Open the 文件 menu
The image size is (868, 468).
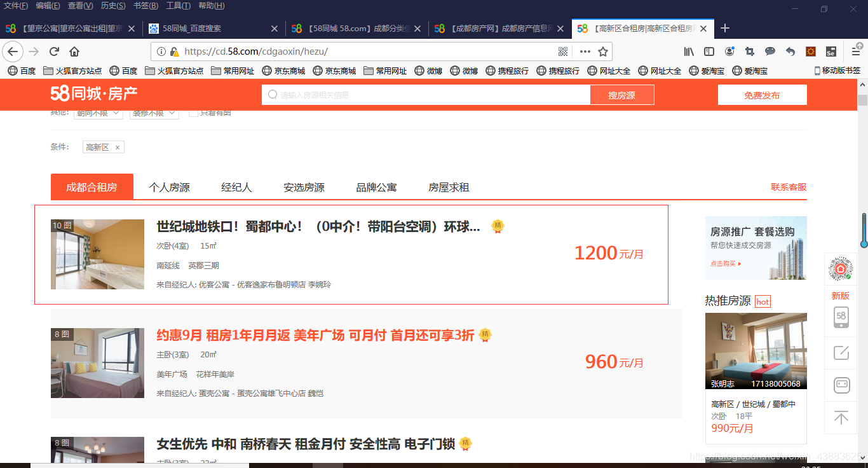coord(16,6)
